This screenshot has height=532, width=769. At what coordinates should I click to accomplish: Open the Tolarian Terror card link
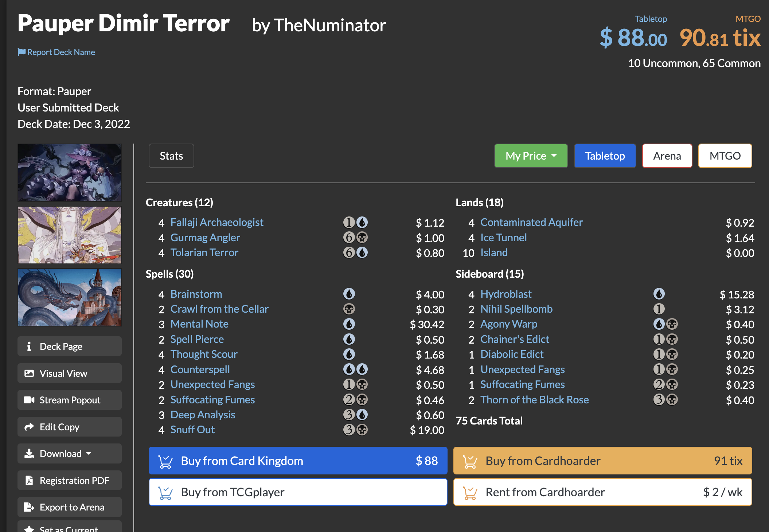tap(204, 253)
